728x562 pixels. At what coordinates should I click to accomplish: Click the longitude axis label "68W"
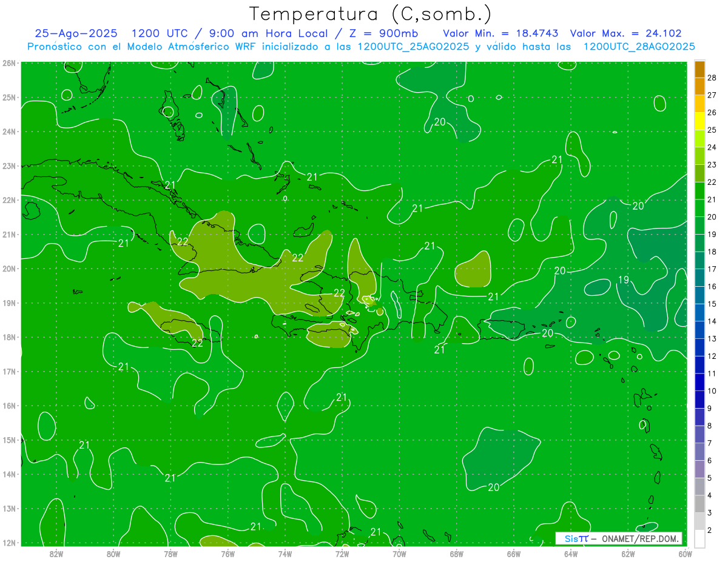tap(457, 554)
